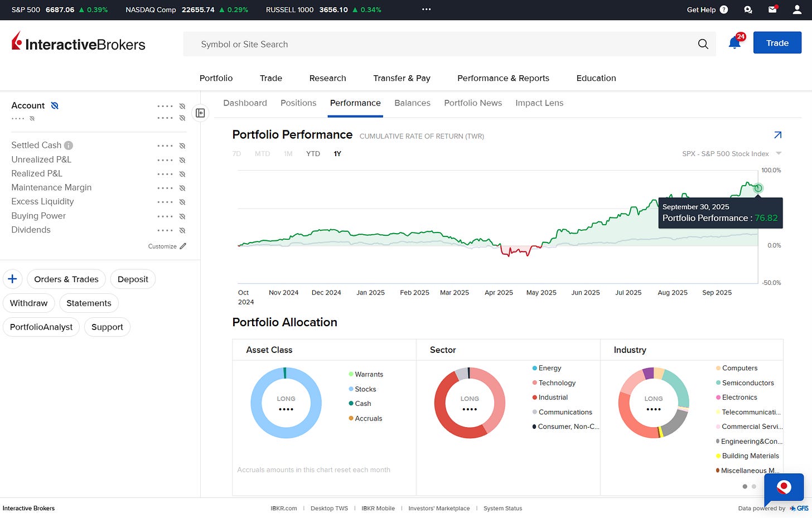
Task: Open the Portfolio main menu
Action: (216, 78)
